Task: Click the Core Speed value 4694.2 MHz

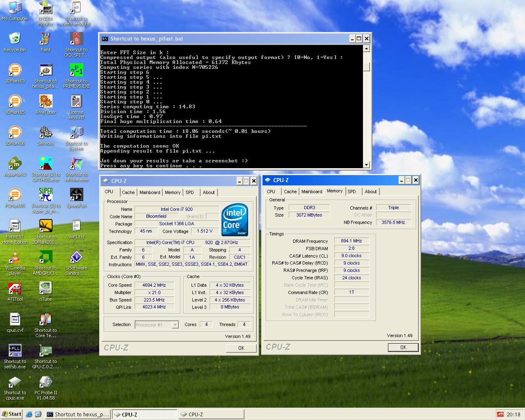Action: pos(154,285)
